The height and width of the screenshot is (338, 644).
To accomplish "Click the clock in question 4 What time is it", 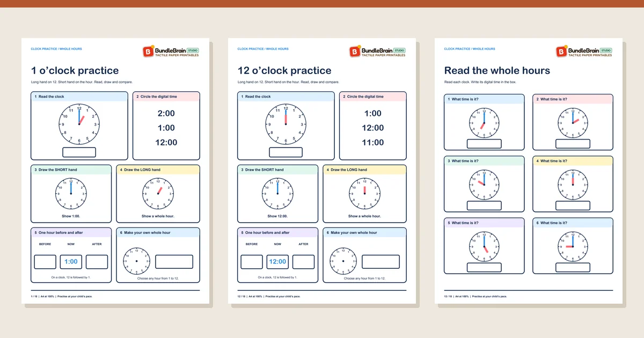I will tap(573, 184).
